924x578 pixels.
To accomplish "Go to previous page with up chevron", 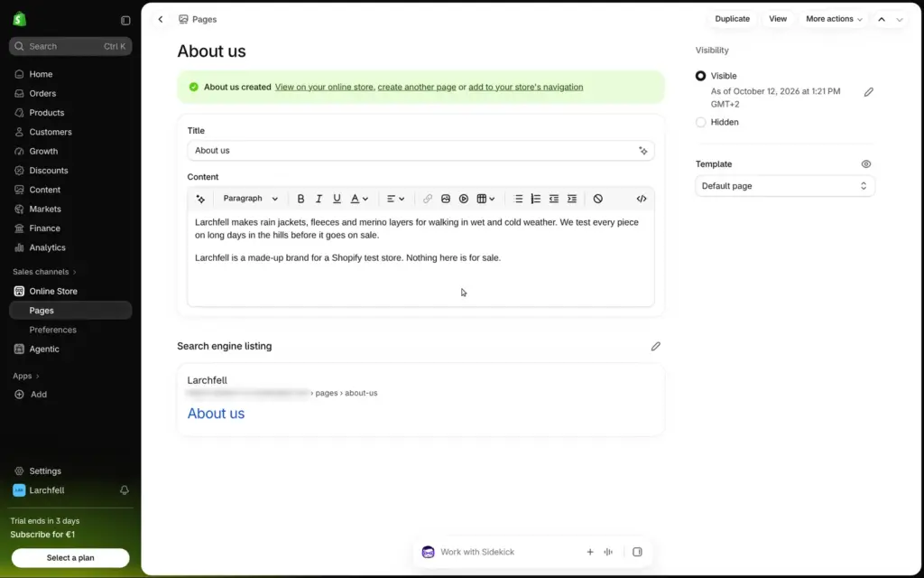I will [x=882, y=20].
